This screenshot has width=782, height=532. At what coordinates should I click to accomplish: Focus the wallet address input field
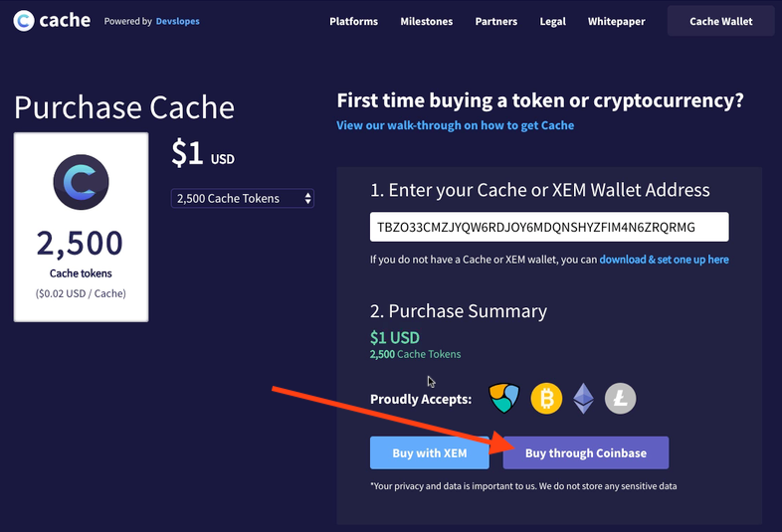(x=548, y=227)
